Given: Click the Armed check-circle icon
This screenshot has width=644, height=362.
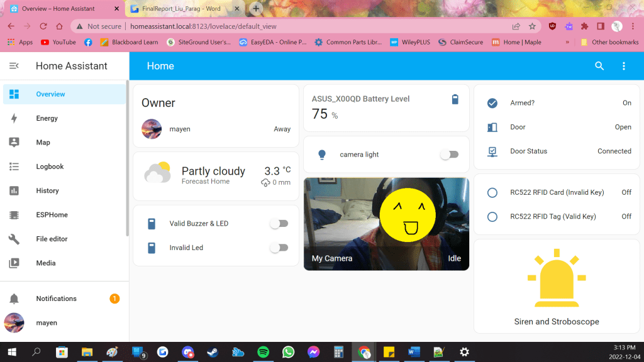Looking at the screenshot, I should click(x=492, y=103).
